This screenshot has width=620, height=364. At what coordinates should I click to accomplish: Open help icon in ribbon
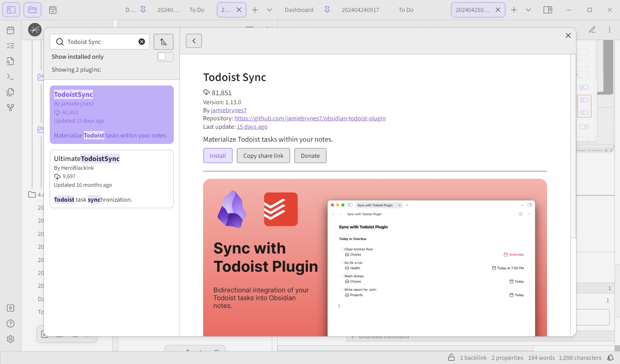(x=11, y=323)
